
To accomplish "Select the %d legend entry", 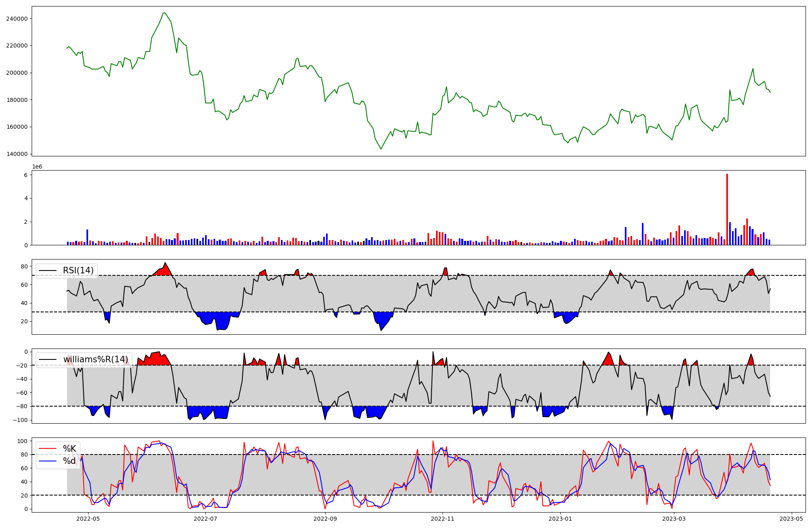I will 69,461.
